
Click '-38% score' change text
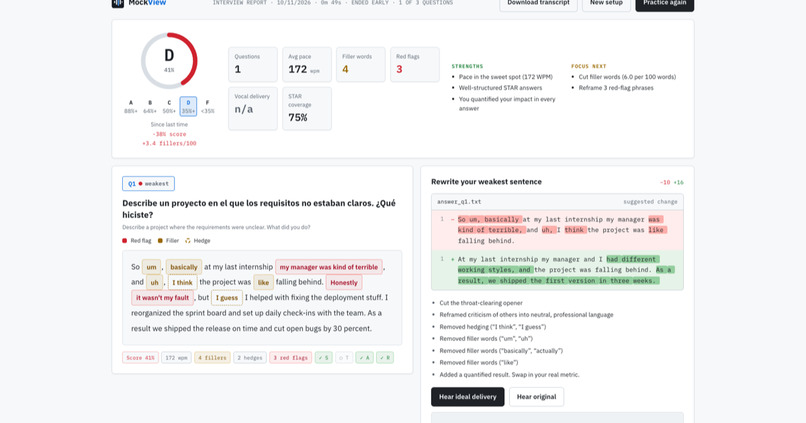click(169, 134)
